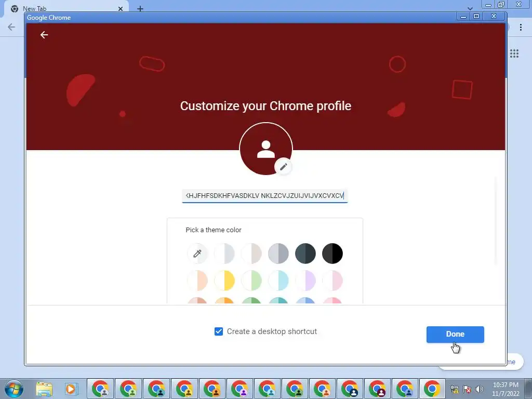532x399 pixels.
Task: Open the tab search chevron in the background browser
Action: coord(470,8)
